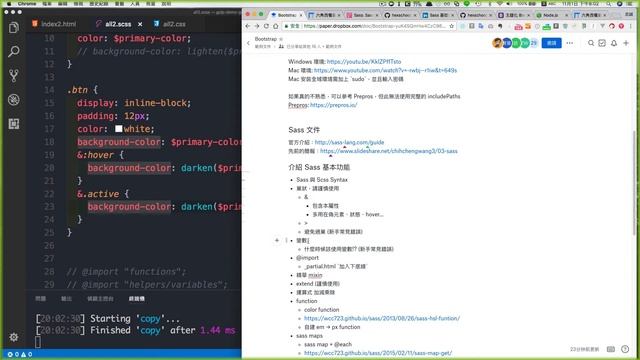Click the plus insert icon beside bullet line
The width and height of the screenshot is (640, 360).
277,240
